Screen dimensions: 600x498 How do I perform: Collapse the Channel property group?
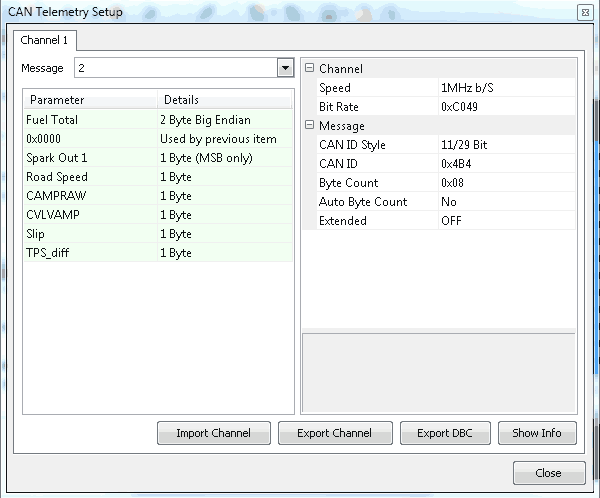coord(309,69)
